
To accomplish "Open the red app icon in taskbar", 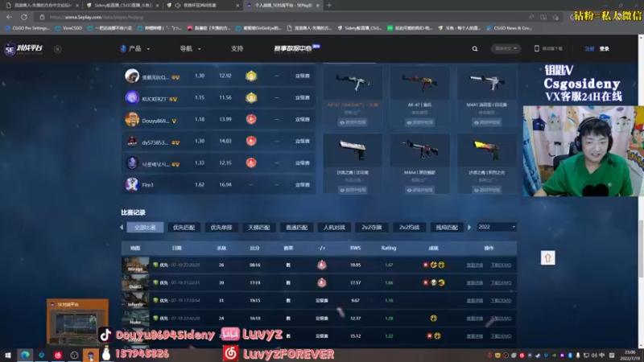I will [58, 355].
